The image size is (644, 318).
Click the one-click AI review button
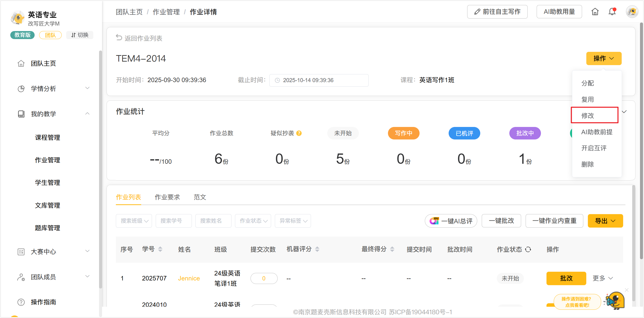[451, 221]
